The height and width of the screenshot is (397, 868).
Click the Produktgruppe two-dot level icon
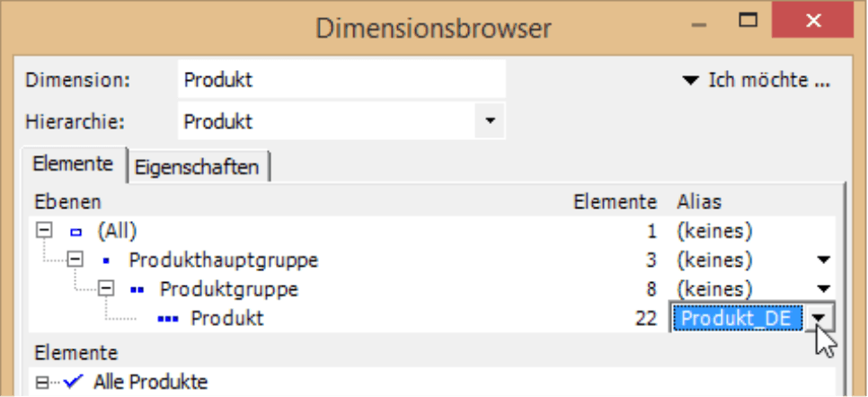(x=137, y=290)
